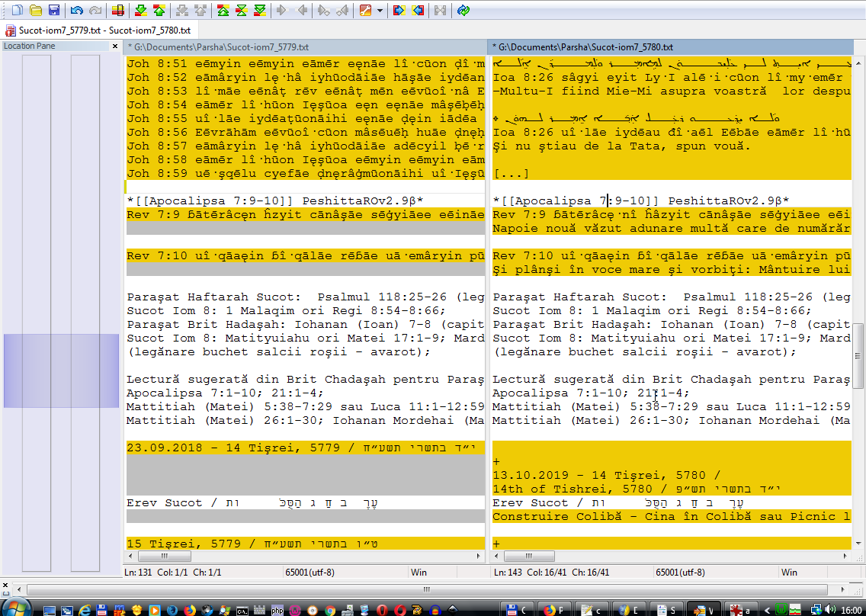Save the file using the floppy disk icon
Screen dimensions: 866x616
pos(54,11)
